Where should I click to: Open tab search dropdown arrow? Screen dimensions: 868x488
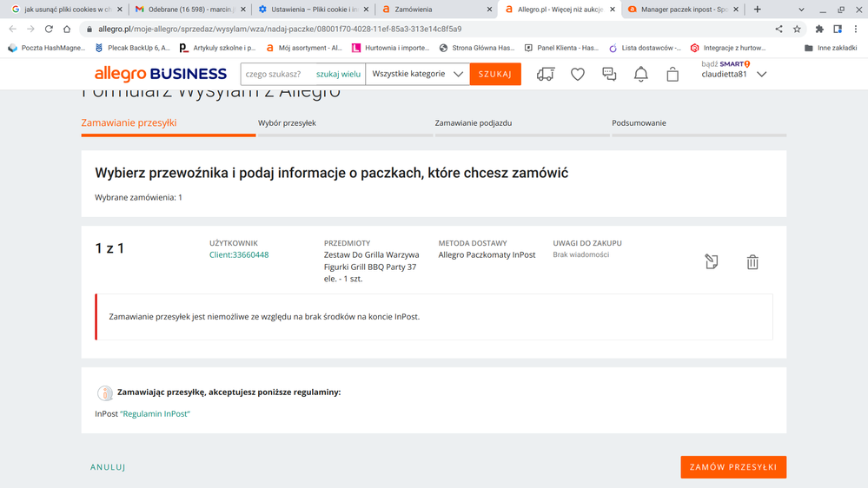[801, 10]
